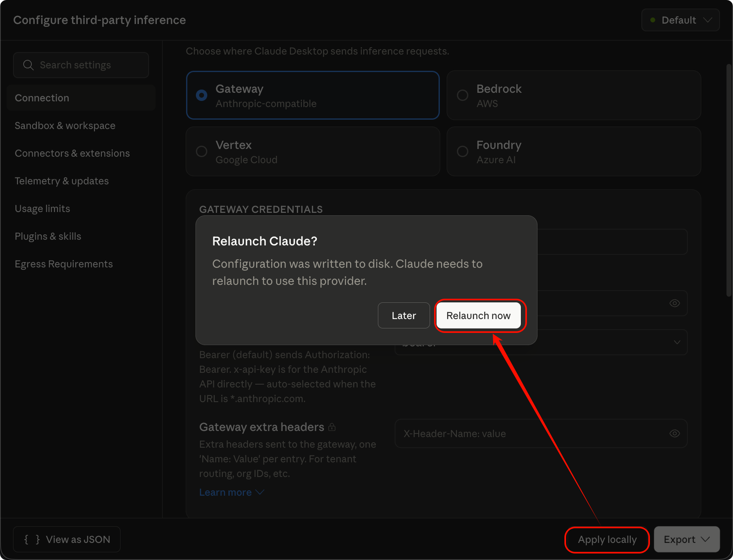Click the lock icon next to Gateway extra headers
The image size is (733, 560).
tap(332, 427)
